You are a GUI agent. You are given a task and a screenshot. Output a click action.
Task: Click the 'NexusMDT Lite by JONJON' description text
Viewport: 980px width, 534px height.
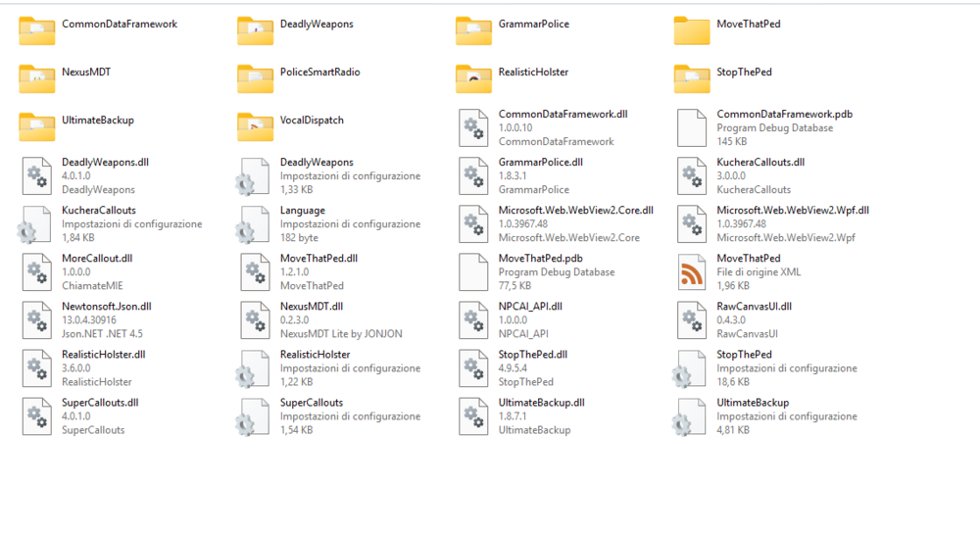pyautogui.click(x=341, y=334)
